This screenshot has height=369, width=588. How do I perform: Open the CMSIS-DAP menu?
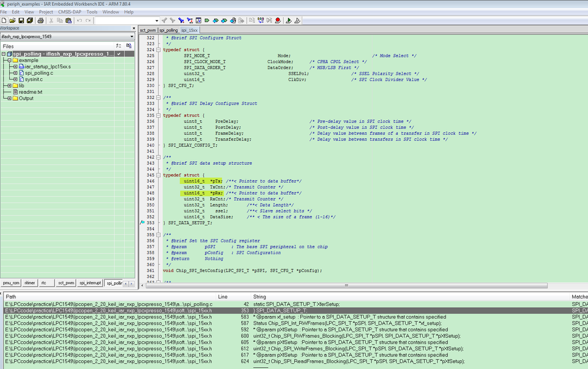(69, 12)
